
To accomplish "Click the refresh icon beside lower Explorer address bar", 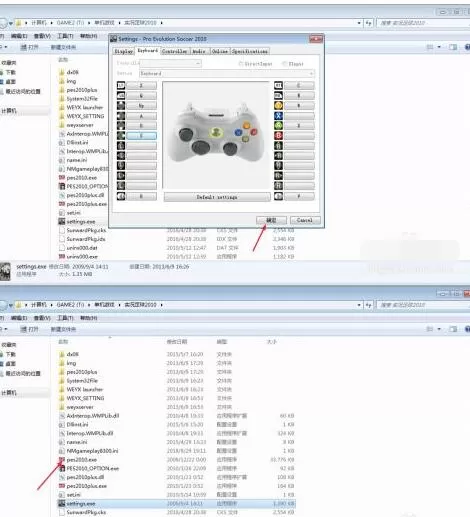I will point(368,305).
